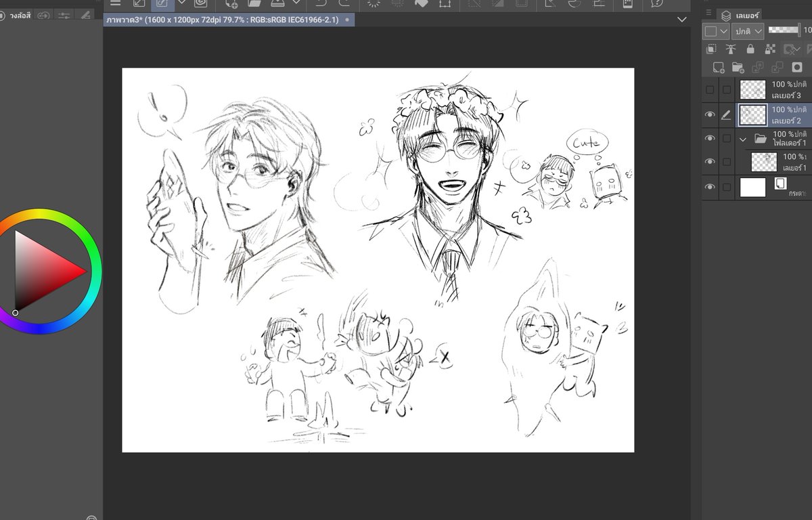The width and height of the screenshot is (812, 520).
Task: Open the layer panel menu icon
Action: [x=708, y=14]
